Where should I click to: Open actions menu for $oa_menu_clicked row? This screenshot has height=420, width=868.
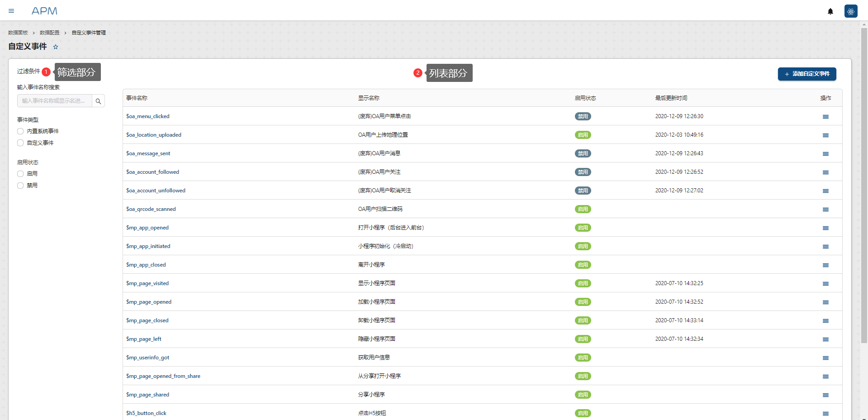pos(825,117)
